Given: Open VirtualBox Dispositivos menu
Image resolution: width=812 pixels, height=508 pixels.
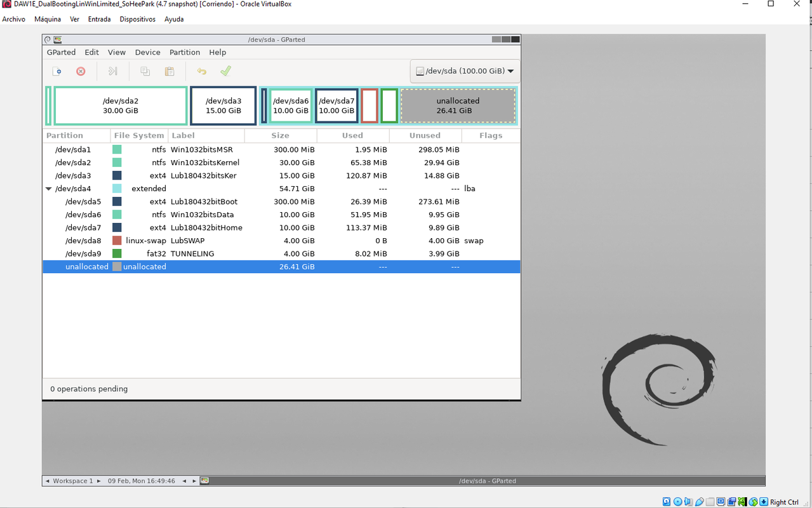Looking at the screenshot, I should pos(138,19).
